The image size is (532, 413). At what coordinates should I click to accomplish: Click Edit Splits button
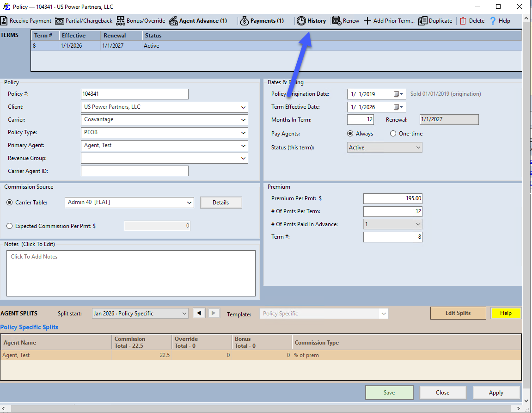point(458,313)
